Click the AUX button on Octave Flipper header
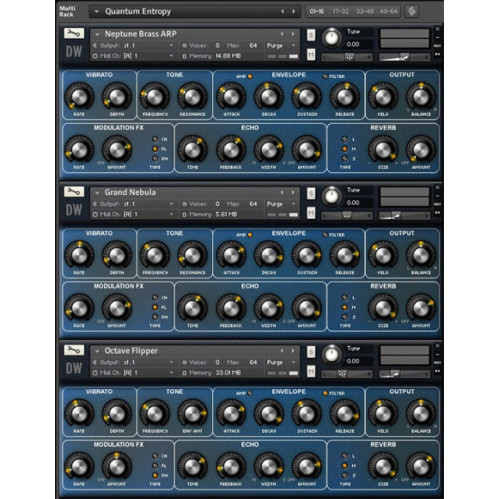Viewport: 500px width, 499px height. (437, 362)
